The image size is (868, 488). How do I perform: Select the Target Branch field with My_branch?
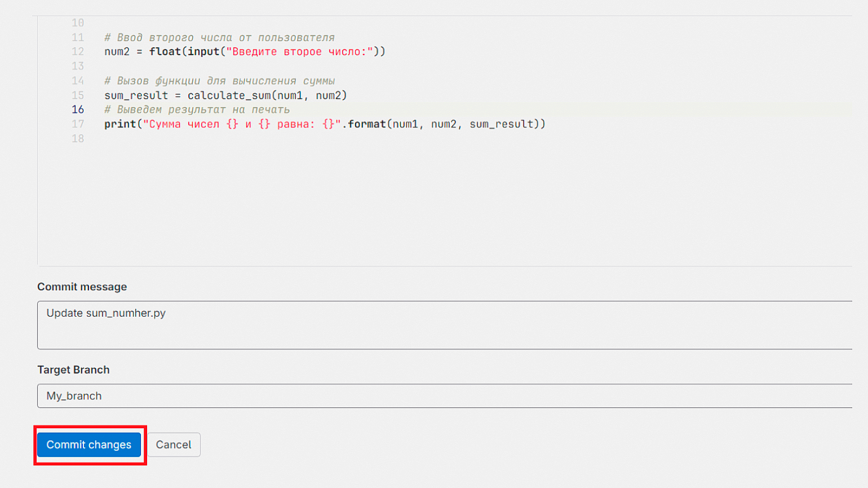pyautogui.click(x=445, y=396)
